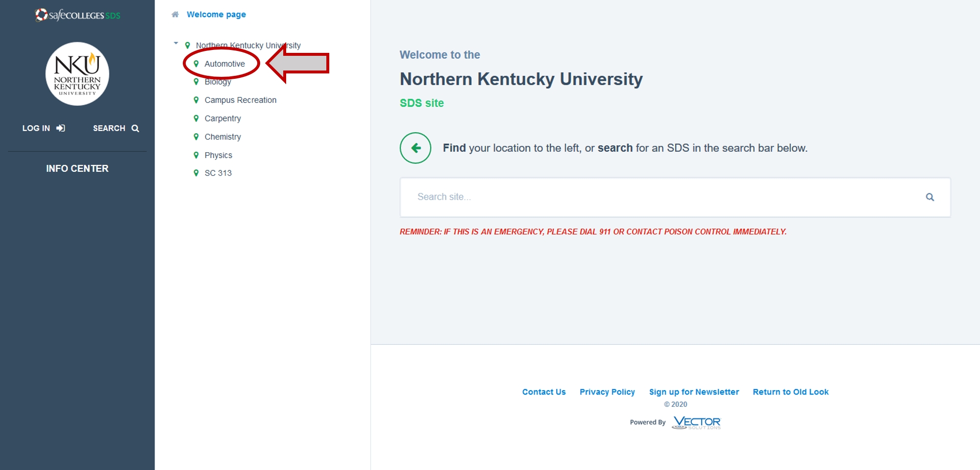
Task: Click the location pin next to Physics
Action: pos(196,155)
